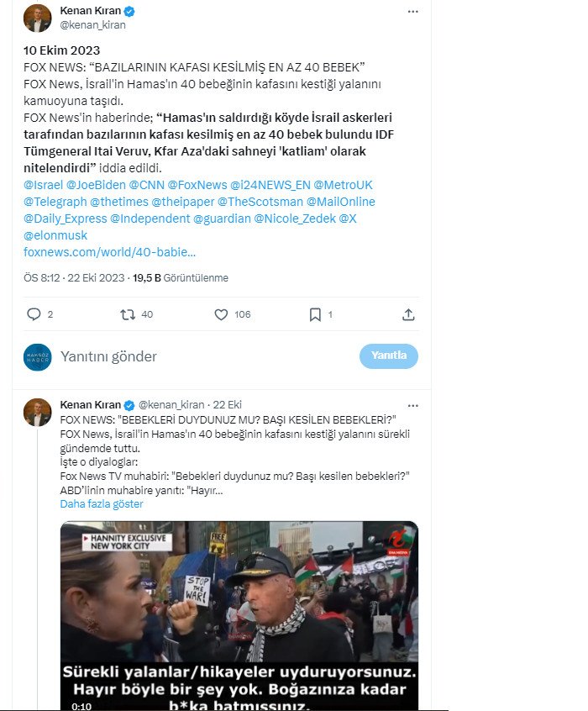The height and width of the screenshot is (711, 588).
Task: Open the foxnews.com/world/40-babie link
Action: click(110, 252)
